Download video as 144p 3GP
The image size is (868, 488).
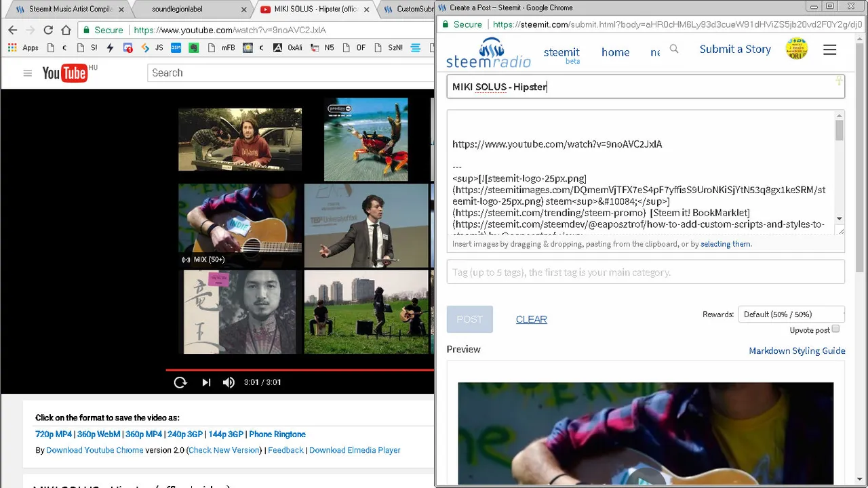click(x=226, y=434)
